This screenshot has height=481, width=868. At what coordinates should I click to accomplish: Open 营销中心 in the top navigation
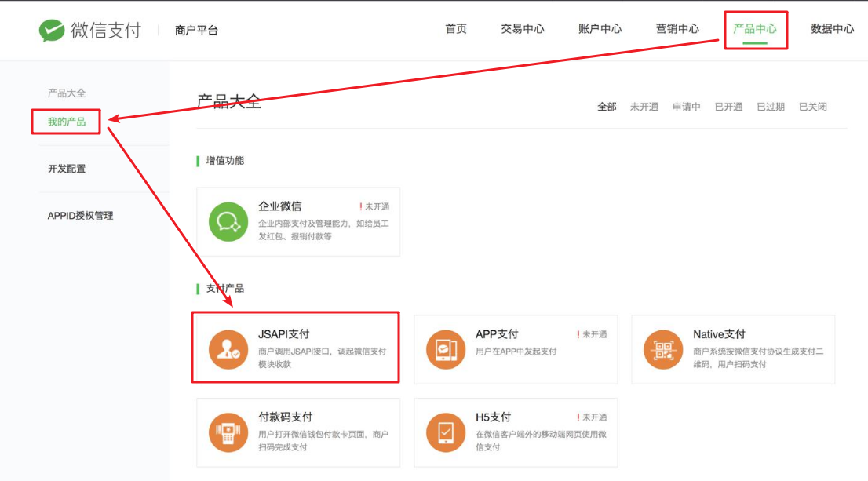[x=677, y=29]
